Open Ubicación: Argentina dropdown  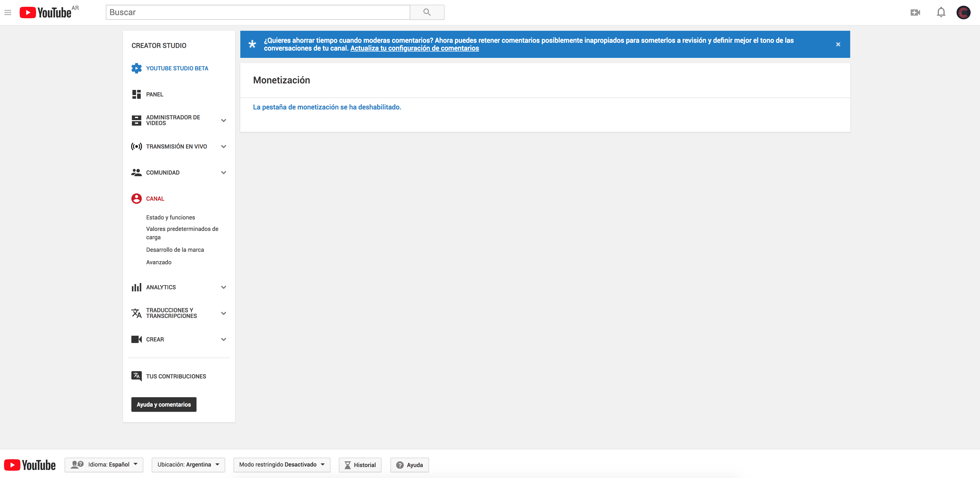click(188, 465)
